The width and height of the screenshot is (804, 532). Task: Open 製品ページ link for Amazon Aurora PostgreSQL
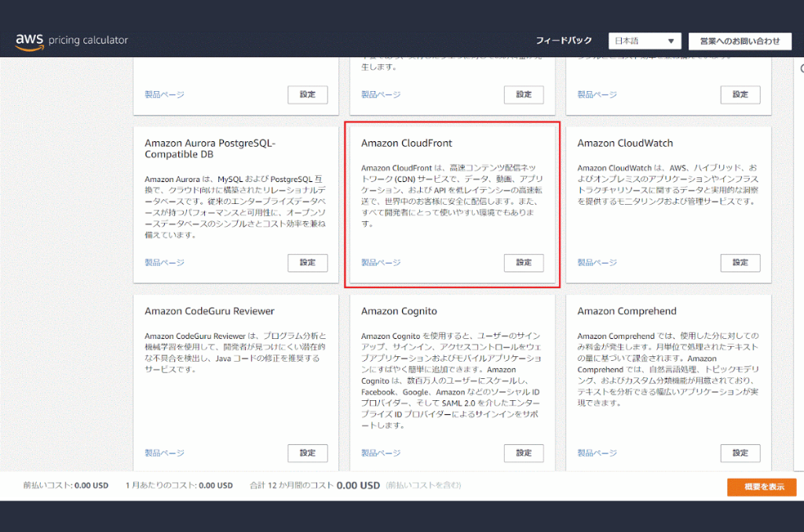[x=164, y=262]
